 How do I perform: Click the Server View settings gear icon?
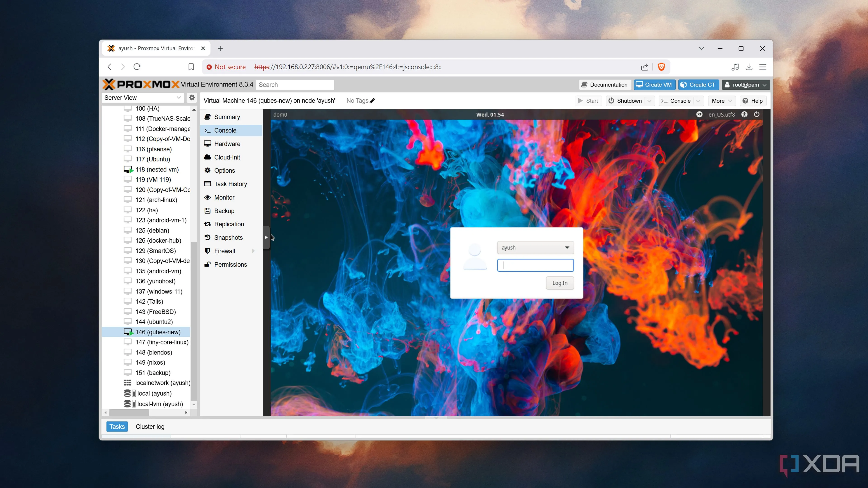pyautogui.click(x=192, y=98)
